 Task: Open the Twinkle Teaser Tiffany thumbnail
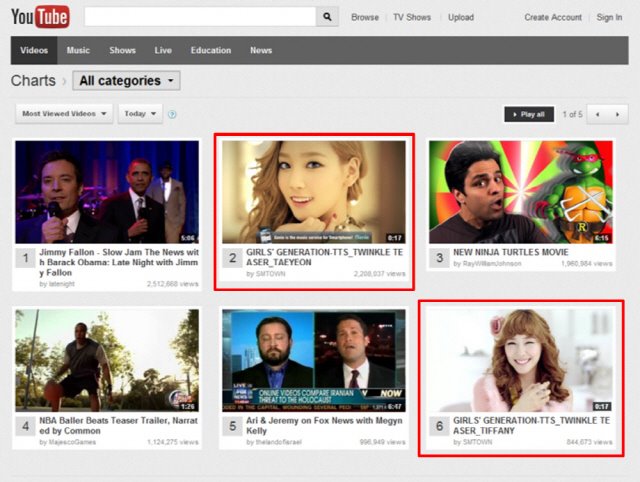[521, 360]
